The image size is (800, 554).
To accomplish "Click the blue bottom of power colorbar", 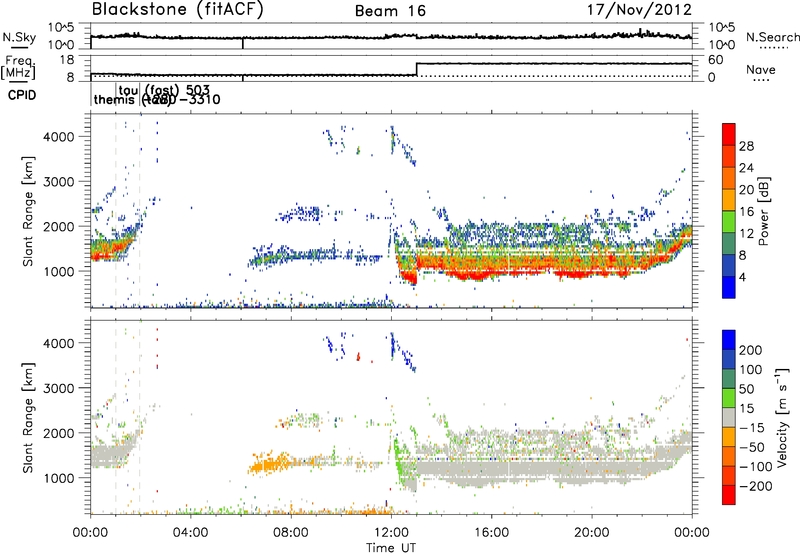I will tap(729, 287).
